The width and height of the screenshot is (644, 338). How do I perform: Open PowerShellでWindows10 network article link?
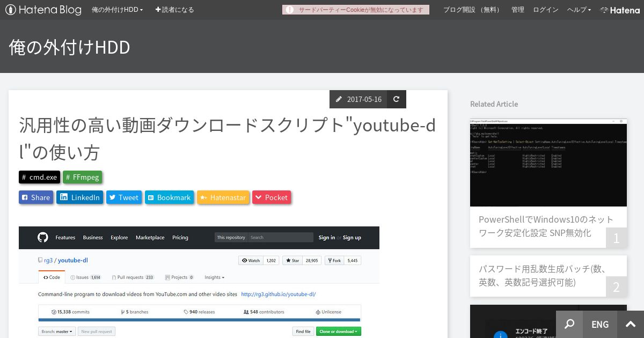546,226
